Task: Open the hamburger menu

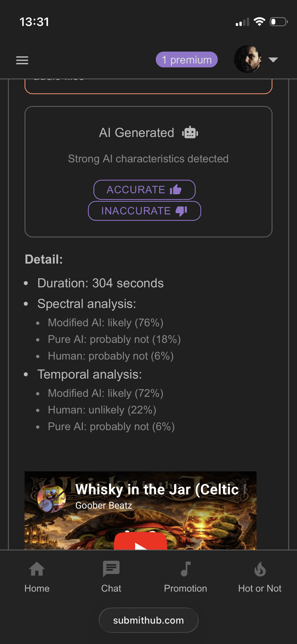Action: pos(22,60)
